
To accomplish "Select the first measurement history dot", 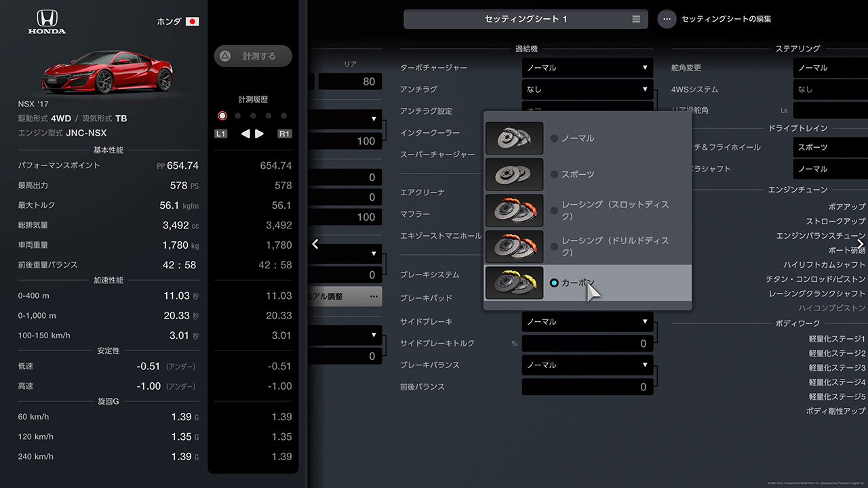I will pyautogui.click(x=222, y=116).
